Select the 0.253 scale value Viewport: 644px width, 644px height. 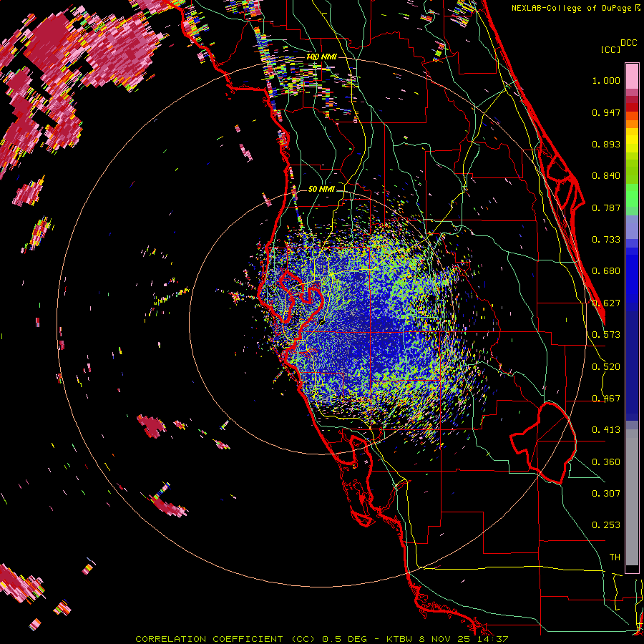click(606, 525)
